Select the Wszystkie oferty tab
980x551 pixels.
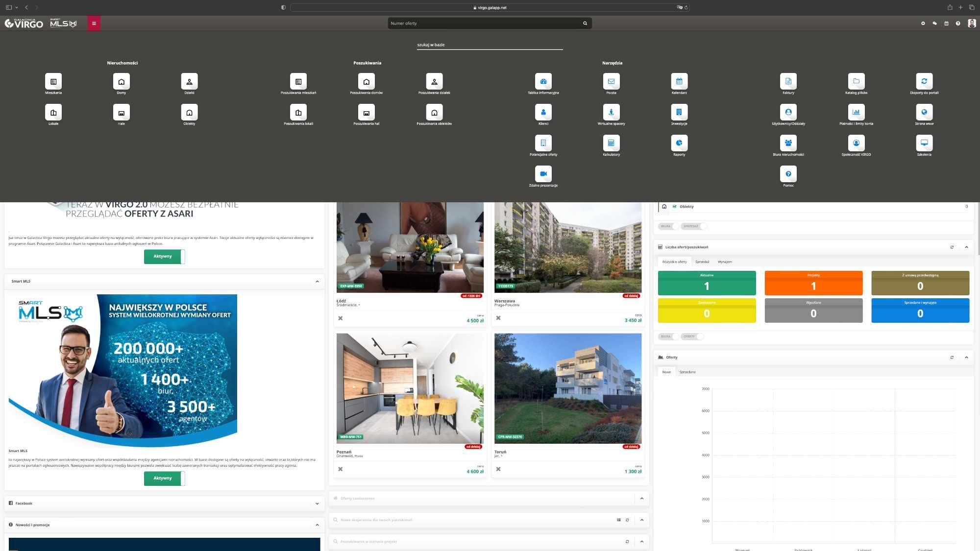[674, 262]
